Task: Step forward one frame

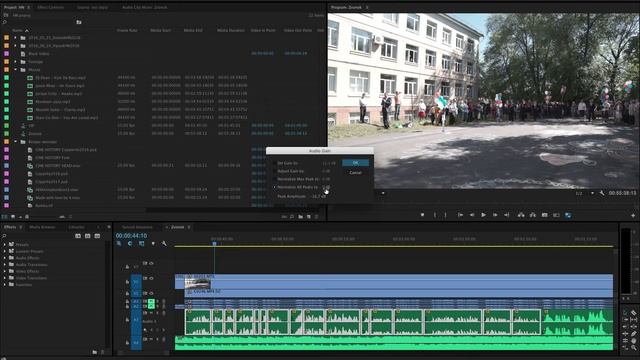Action: pos(495,215)
